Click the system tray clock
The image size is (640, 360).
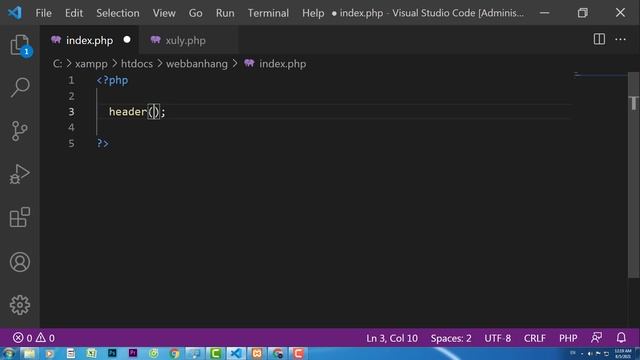coord(623,353)
